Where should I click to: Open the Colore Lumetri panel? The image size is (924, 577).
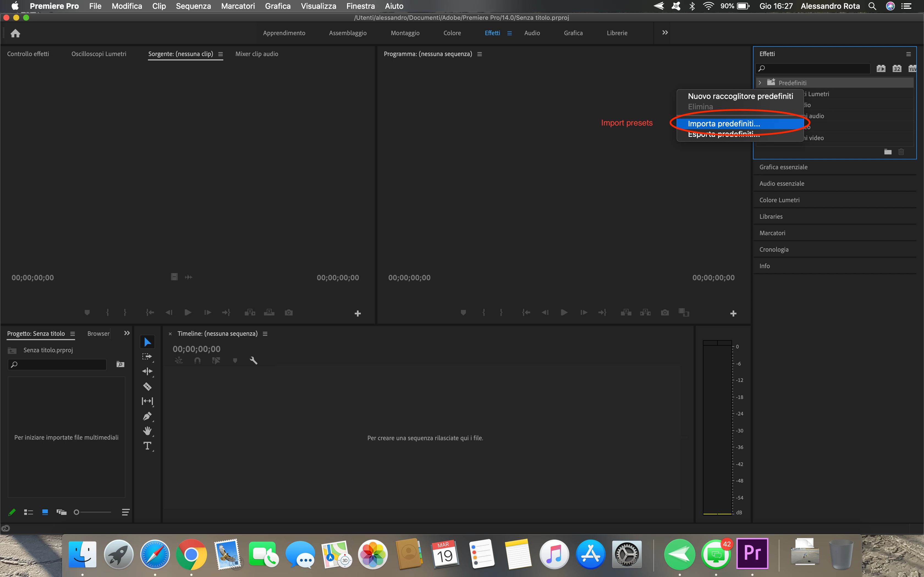point(779,200)
